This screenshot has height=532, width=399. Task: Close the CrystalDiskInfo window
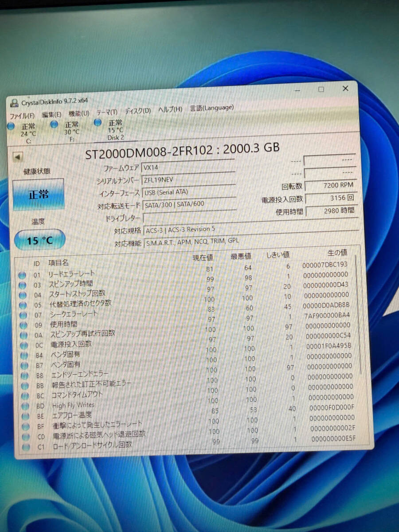346,88
